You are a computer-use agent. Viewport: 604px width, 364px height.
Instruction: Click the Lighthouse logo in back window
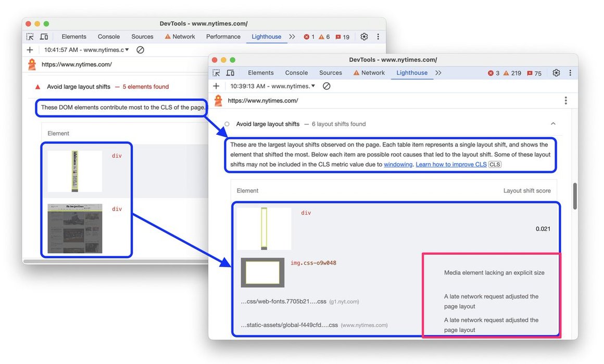point(32,64)
